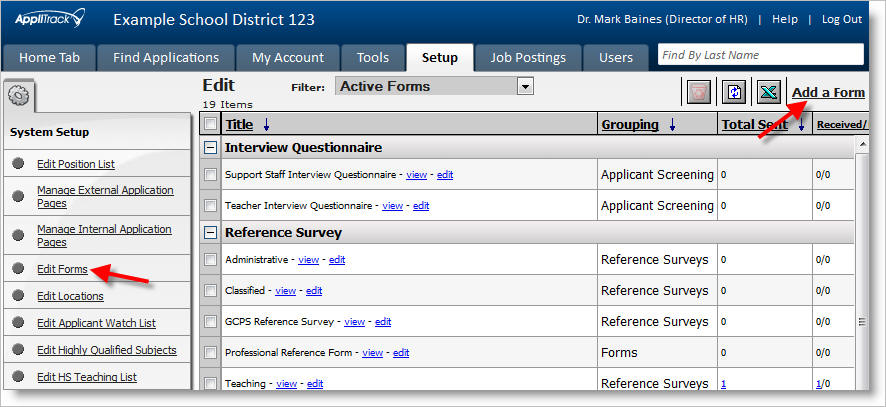
Task: Click the red delete icon in toolbar
Action: pyautogui.click(x=698, y=92)
